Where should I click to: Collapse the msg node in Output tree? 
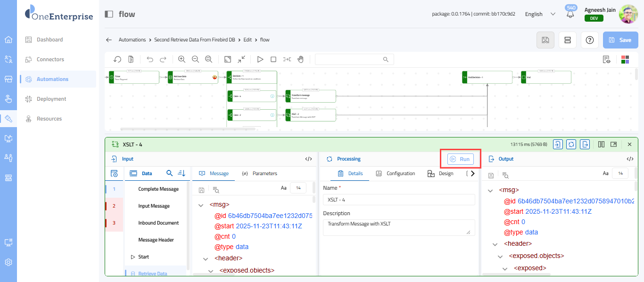pyautogui.click(x=490, y=191)
